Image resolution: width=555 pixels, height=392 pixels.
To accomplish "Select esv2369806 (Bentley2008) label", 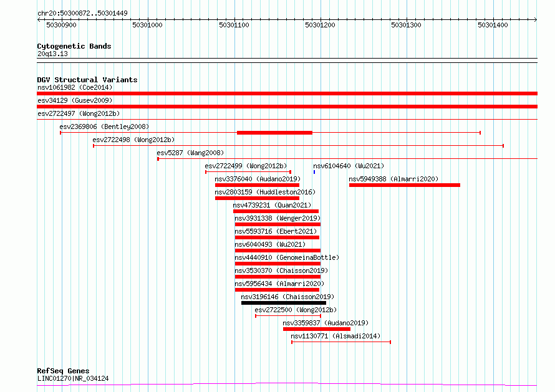I will 104,127.
